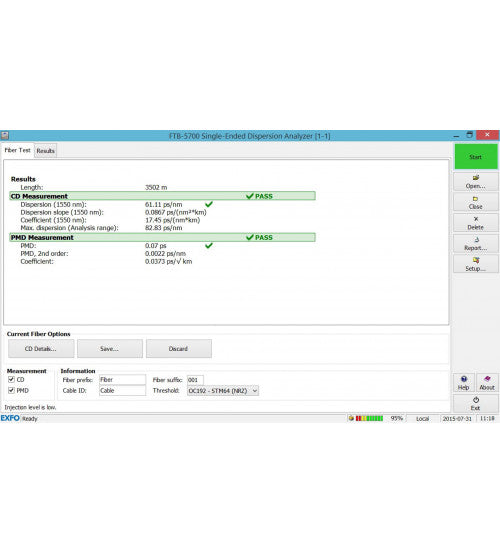500x554 pixels.
Task: Click the application icon in the title bar
Action: click(5, 136)
